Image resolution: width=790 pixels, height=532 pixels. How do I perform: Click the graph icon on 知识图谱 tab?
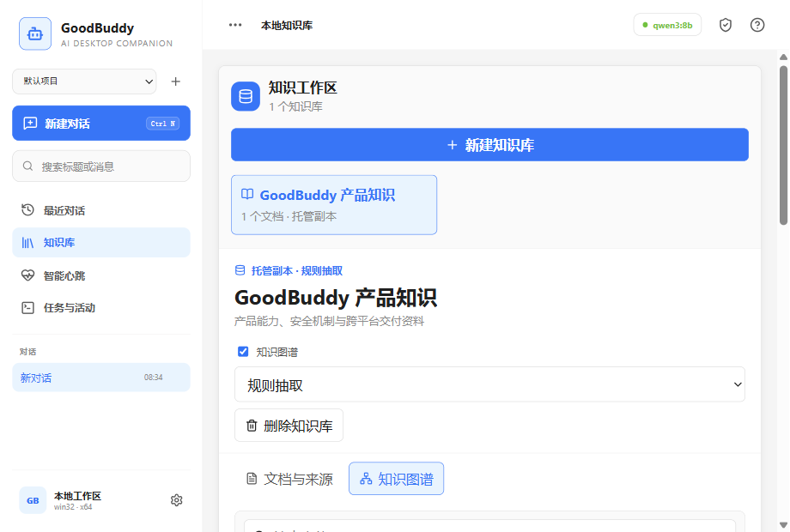(x=366, y=479)
